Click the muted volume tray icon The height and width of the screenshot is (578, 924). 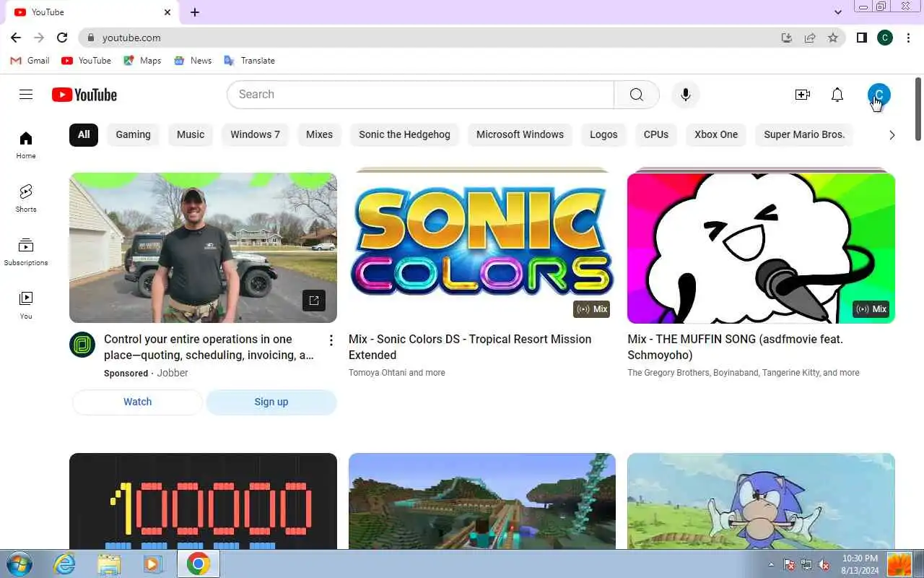[x=824, y=564]
